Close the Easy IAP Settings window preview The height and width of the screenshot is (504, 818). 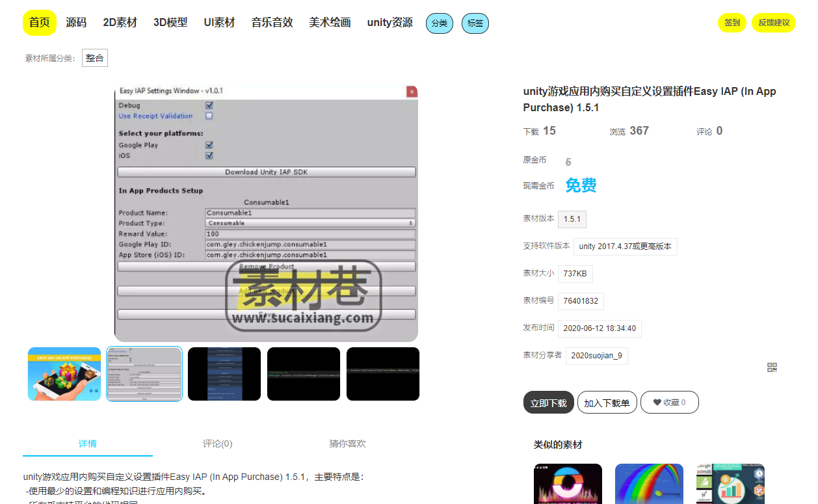click(x=411, y=92)
